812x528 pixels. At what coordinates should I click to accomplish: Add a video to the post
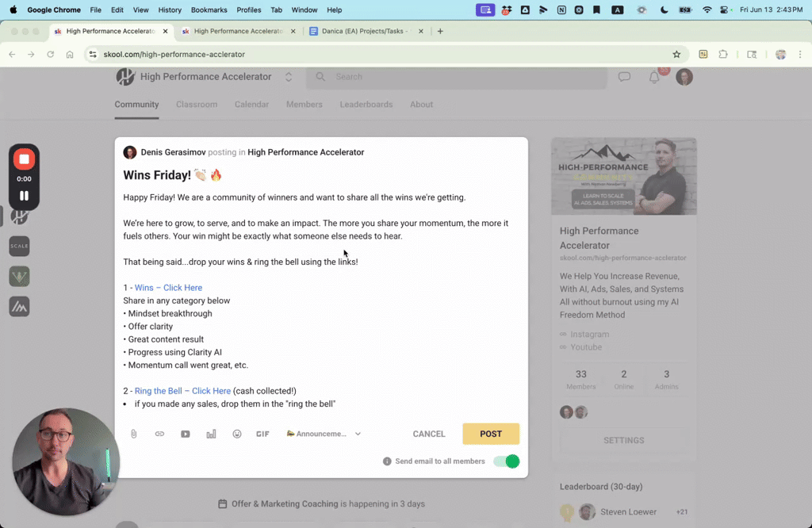186,434
